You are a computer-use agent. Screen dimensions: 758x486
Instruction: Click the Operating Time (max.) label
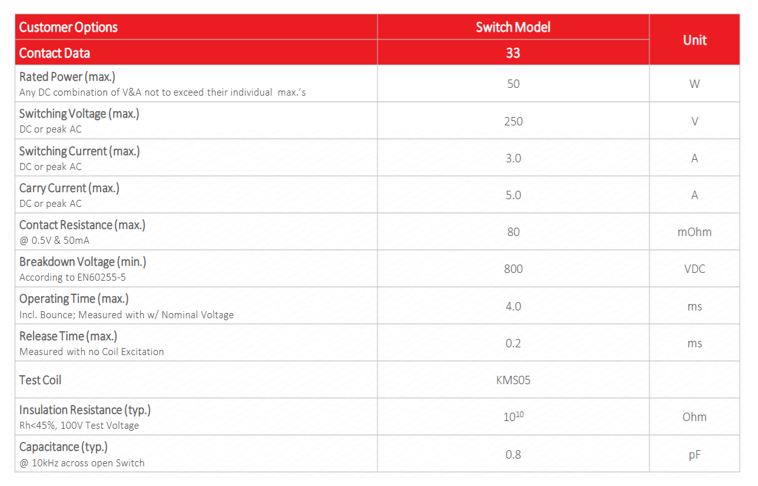click(x=73, y=299)
